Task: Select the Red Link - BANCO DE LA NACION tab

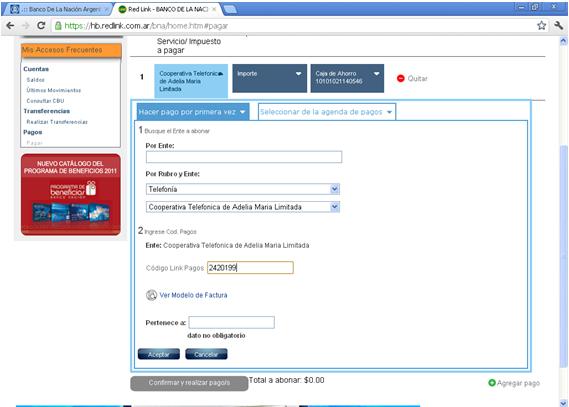Action: click(168, 9)
